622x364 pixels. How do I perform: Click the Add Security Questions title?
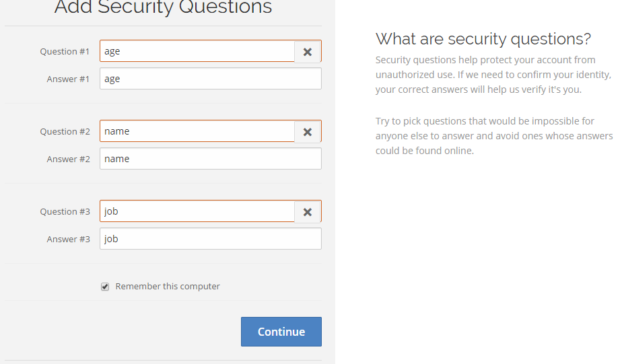pyautogui.click(x=163, y=7)
